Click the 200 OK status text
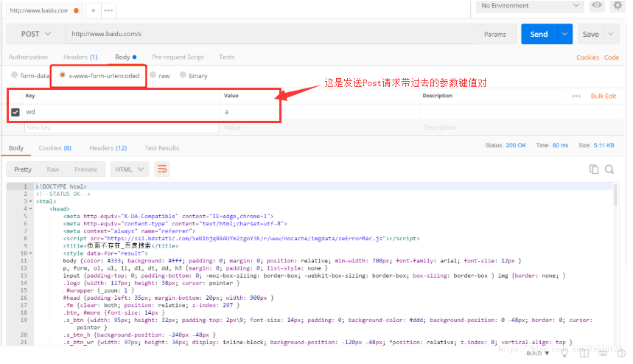Viewport: 633px width, 364px height. pyautogui.click(x=516, y=145)
